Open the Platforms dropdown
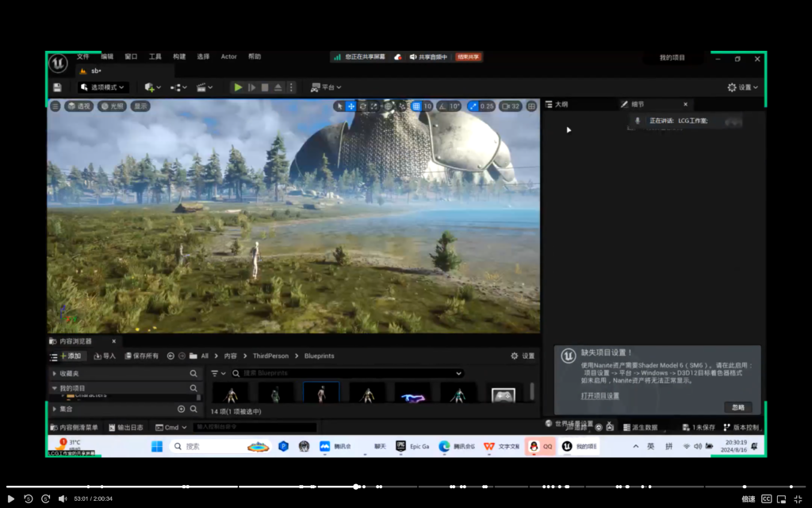Image resolution: width=812 pixels, height=508 pixels. point(326,87)
